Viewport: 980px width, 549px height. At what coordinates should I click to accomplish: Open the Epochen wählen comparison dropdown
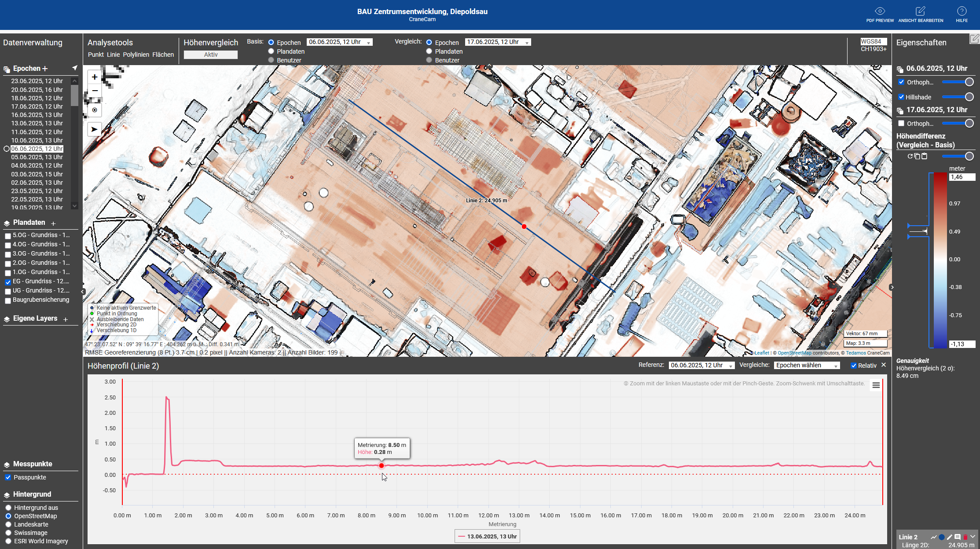coord(807,366)
